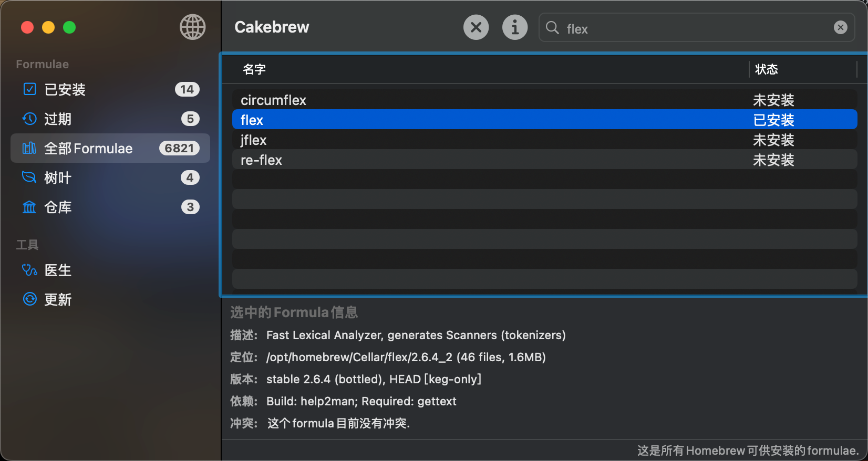Open formula info with the i button
Screen dimensions: 868x461
pos(515,27)
